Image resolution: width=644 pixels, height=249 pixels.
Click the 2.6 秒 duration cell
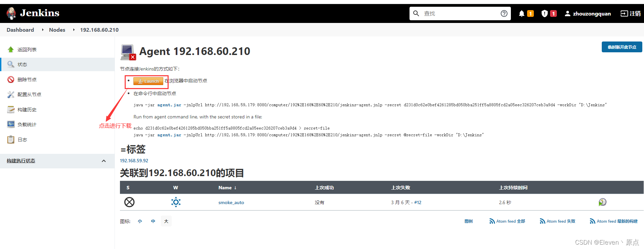click(505, 202)
